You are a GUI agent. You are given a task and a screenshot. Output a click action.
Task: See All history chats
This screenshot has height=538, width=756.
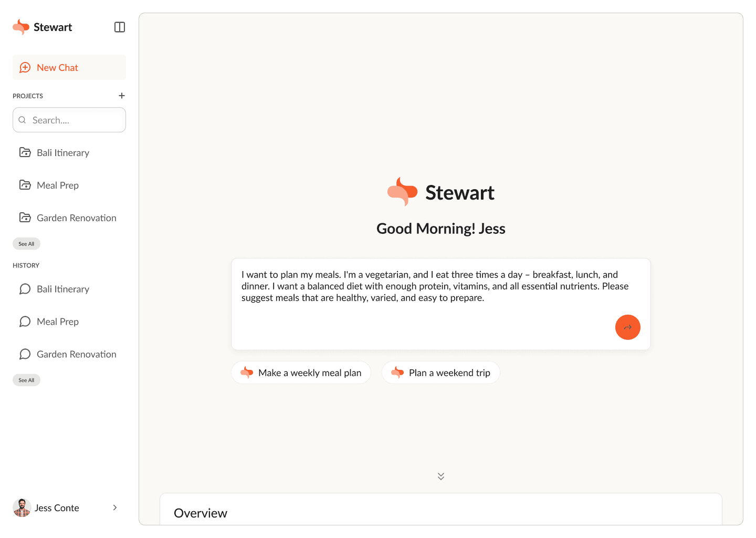26,380
